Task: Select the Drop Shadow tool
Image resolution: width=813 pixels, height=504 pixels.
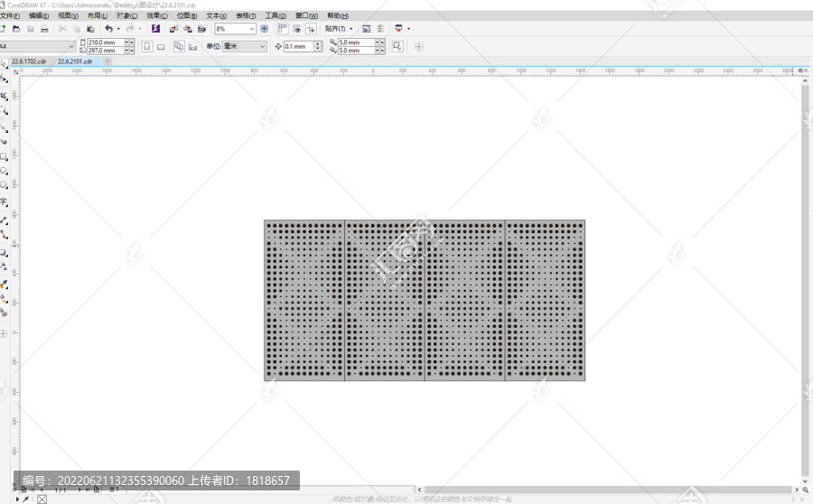Action: coord(4,253)
